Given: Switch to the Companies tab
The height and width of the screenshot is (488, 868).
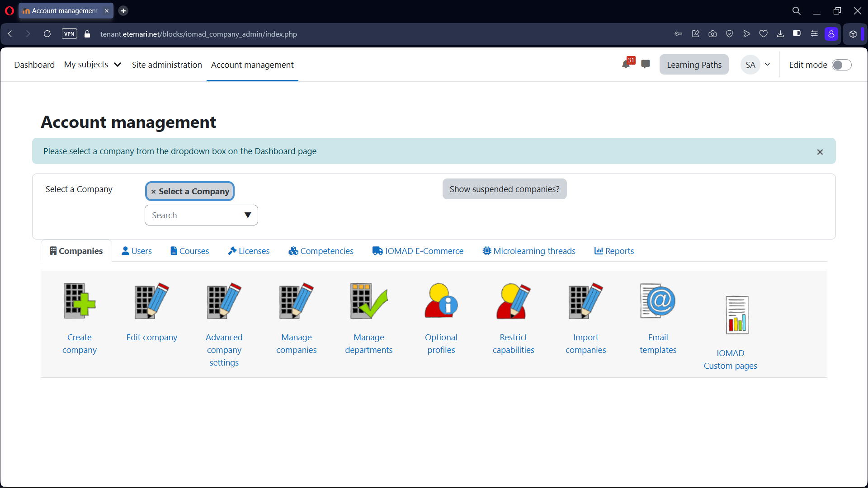Looking at the screenshot, I should (76, 251).
